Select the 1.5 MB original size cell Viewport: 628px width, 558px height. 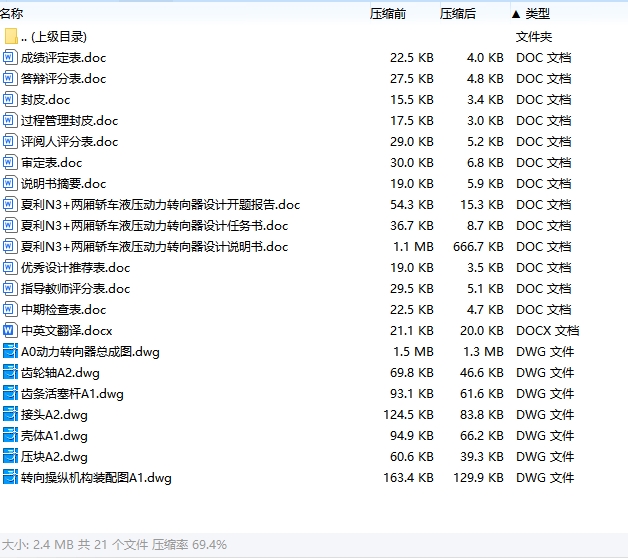(x=413, y=352)
